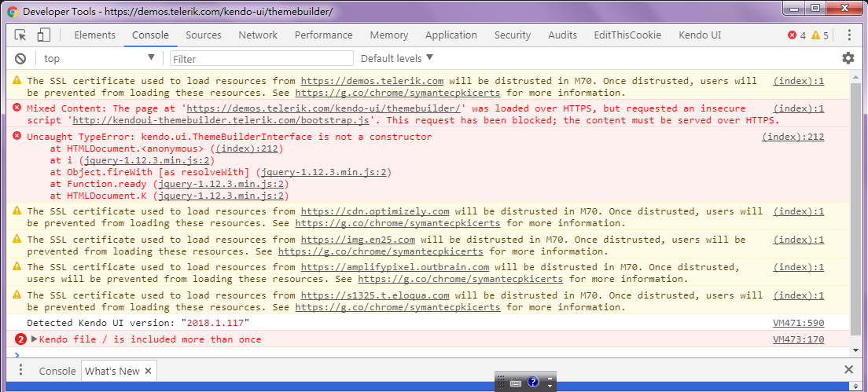The image size is (868, 392).
Task: Click error icon of Mixed Content message
Action: [17, 108]
